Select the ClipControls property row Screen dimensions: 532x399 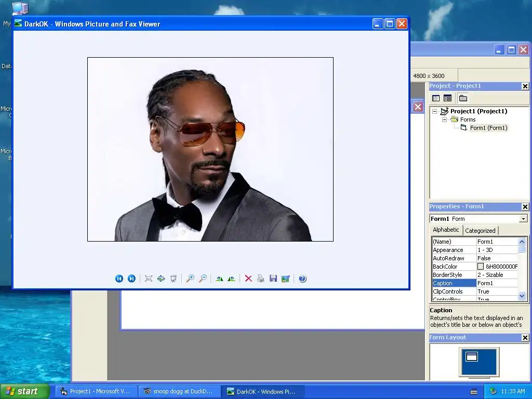475,291
